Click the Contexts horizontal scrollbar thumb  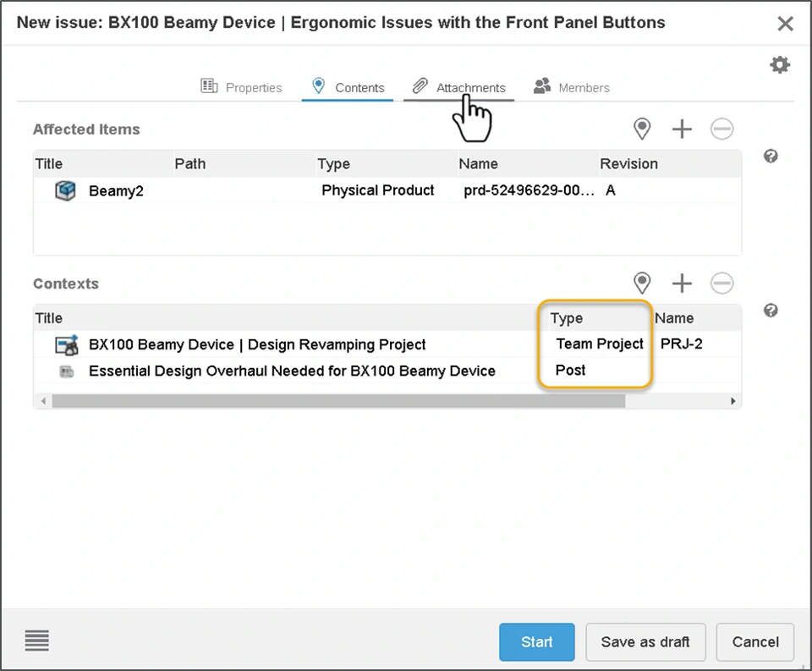[338, 401]
